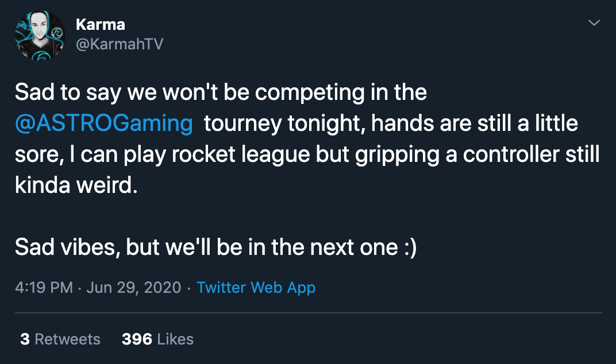The image size is (616, 364).
Task: Open the @ASTROGaming mention link
Action: coord(104,123)
